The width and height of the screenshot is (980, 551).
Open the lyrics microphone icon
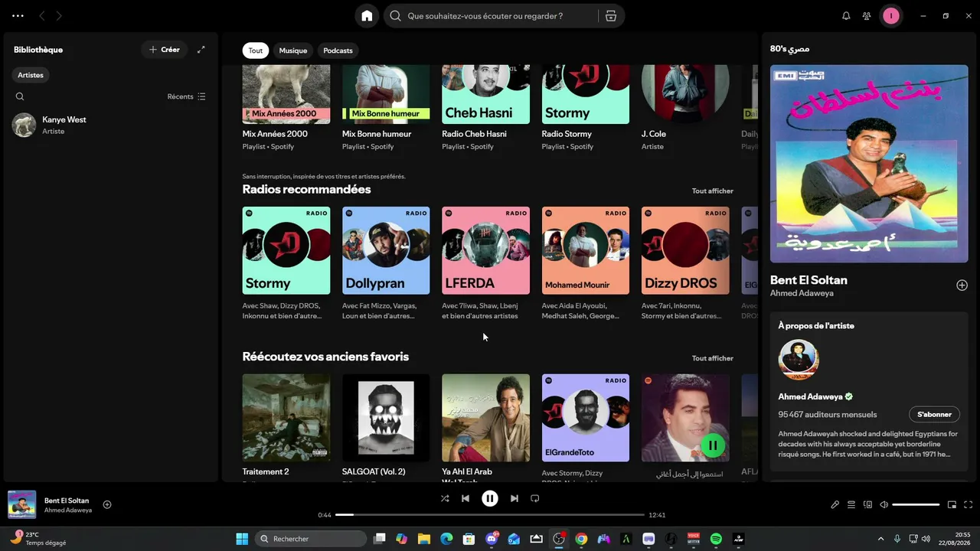click(835, 504)
